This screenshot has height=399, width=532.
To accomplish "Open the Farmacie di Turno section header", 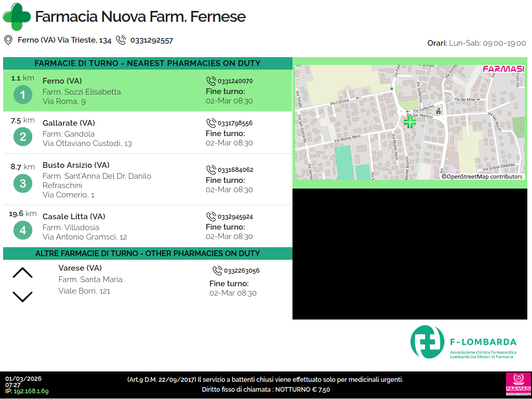I will (x=148, y=63).
